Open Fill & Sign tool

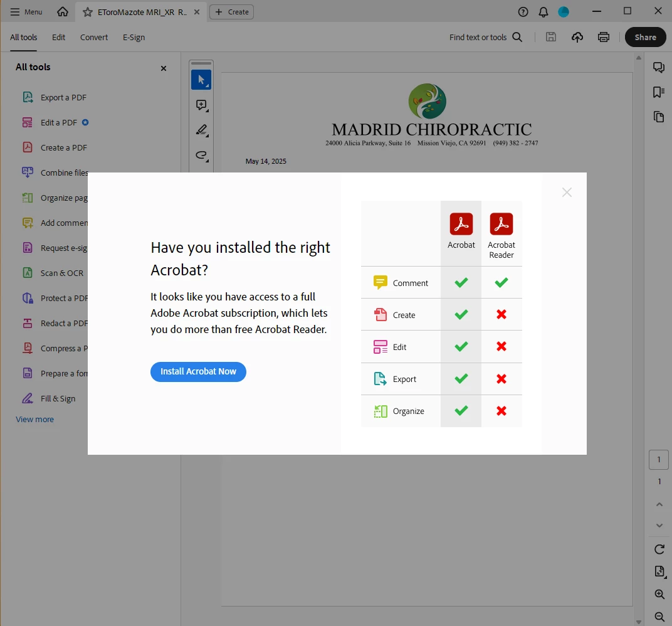tap(49, 398)
